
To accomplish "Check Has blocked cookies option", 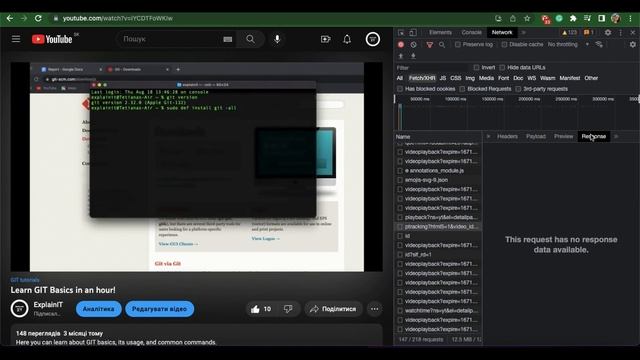I will point(400,89).
